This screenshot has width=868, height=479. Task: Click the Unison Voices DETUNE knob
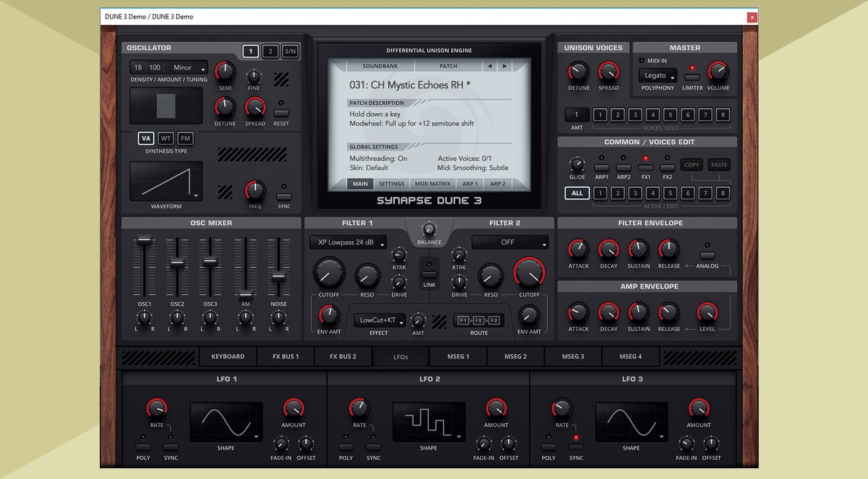[578, 72]
